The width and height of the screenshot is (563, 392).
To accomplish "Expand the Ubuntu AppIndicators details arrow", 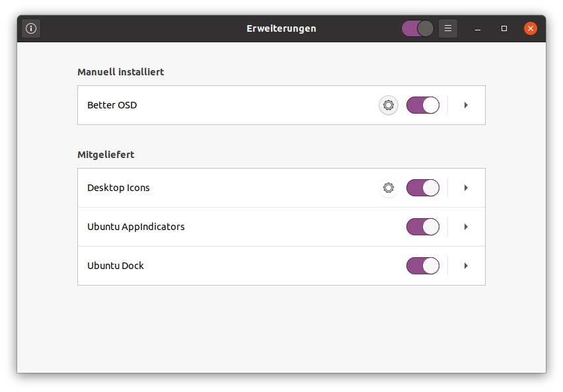I will [466, 227].
